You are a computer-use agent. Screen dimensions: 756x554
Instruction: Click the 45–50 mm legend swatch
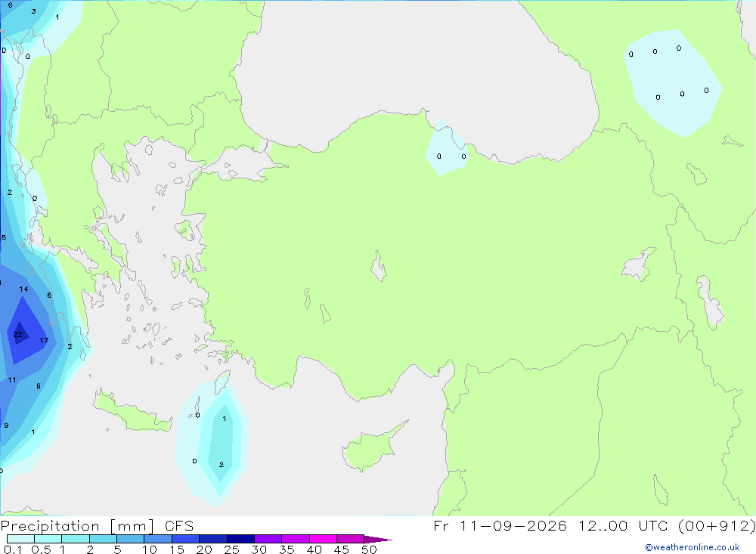[350, 539]
